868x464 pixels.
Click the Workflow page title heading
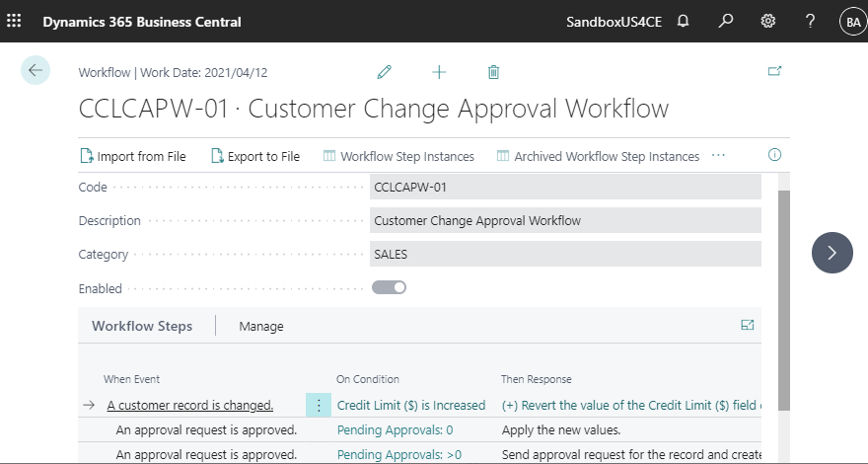(374, 109)
